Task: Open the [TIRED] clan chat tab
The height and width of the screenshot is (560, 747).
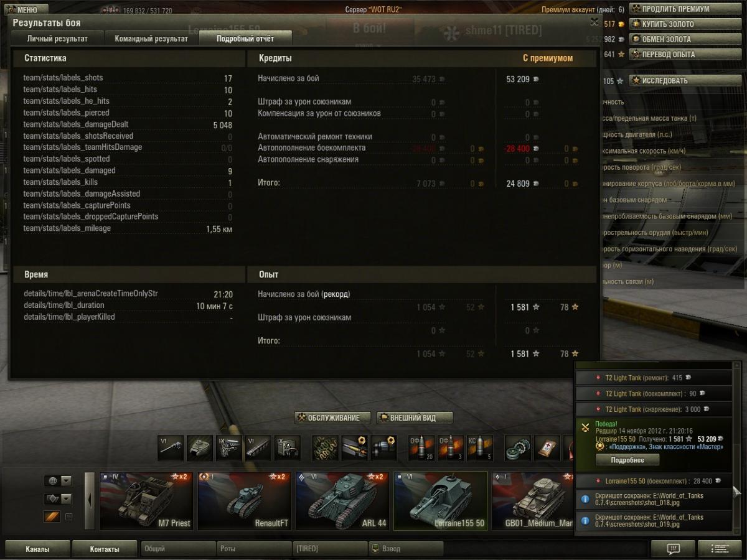Action: click(329, 549)
